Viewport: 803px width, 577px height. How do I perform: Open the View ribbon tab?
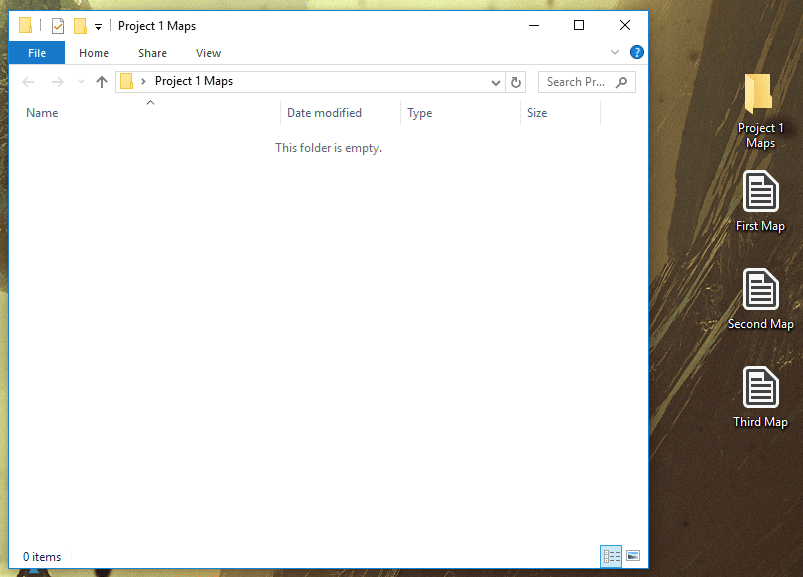click(x=208, y=53)
